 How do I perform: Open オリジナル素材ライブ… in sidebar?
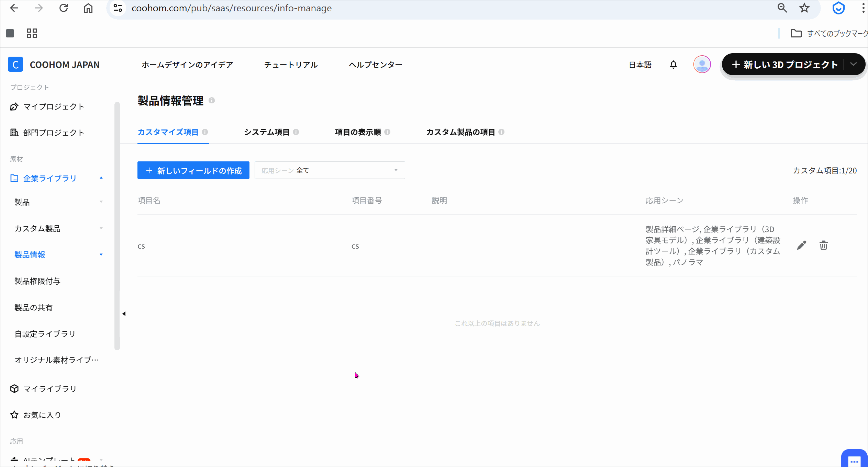pos(57,360)
